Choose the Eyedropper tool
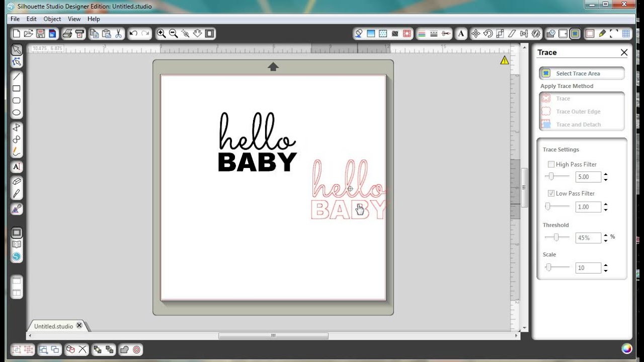 17,208
